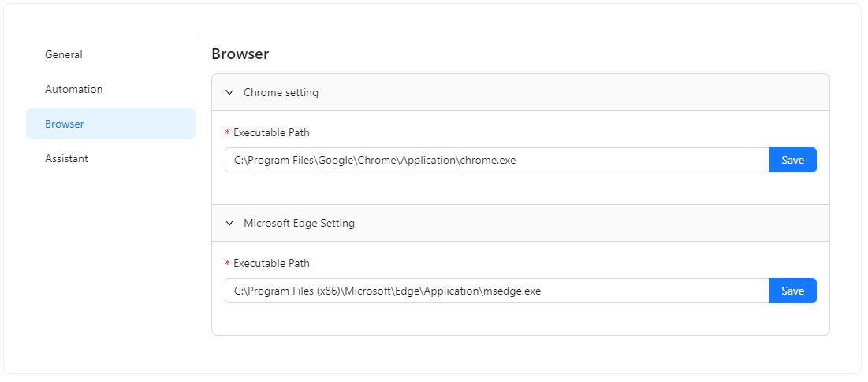Viewport: 868px width, 382px height.
Task: Click the red asterisk beside Edge's path label
Action: click(228, 264)
